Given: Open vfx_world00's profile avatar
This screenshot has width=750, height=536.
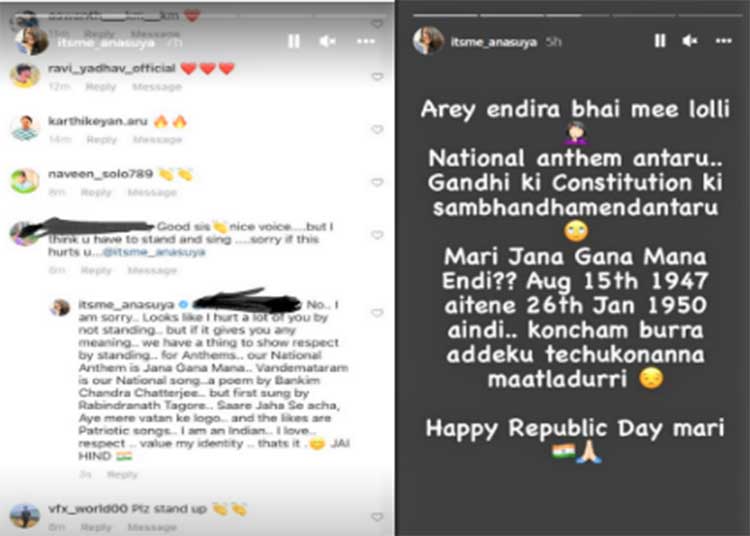Looking at the screenshot, I should [25, 515].
